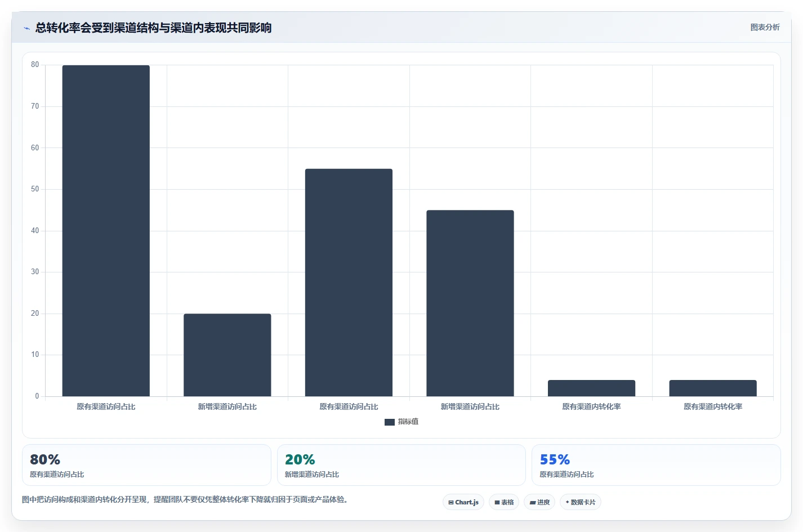Open the 图表分析 tag in the header
This screenshot has width=803, height=532.
[765, 27]
